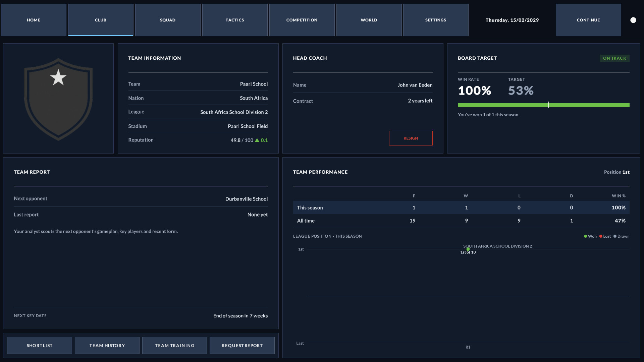Click the 1st of 10 chart label
The width and height of the screenshot is (644, 362).
[468, 252]
